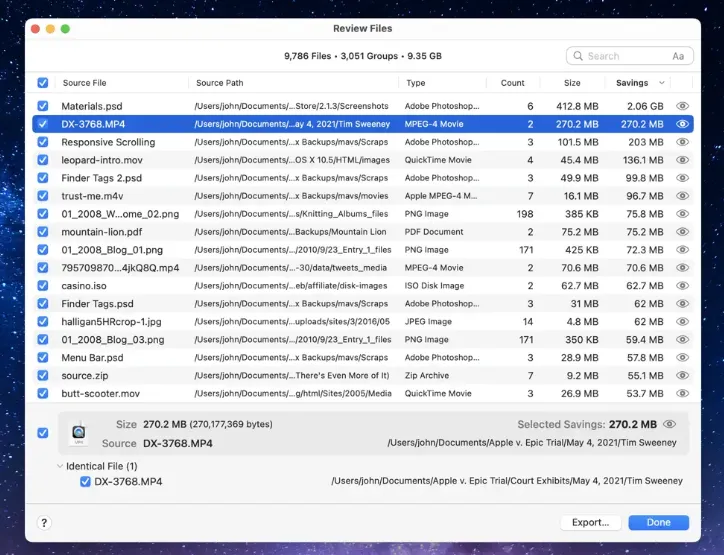Click the eye icon in DX-3768.MP4 row
The height and width of the screenshot is (555, 724).
click(x=682, y=124)
